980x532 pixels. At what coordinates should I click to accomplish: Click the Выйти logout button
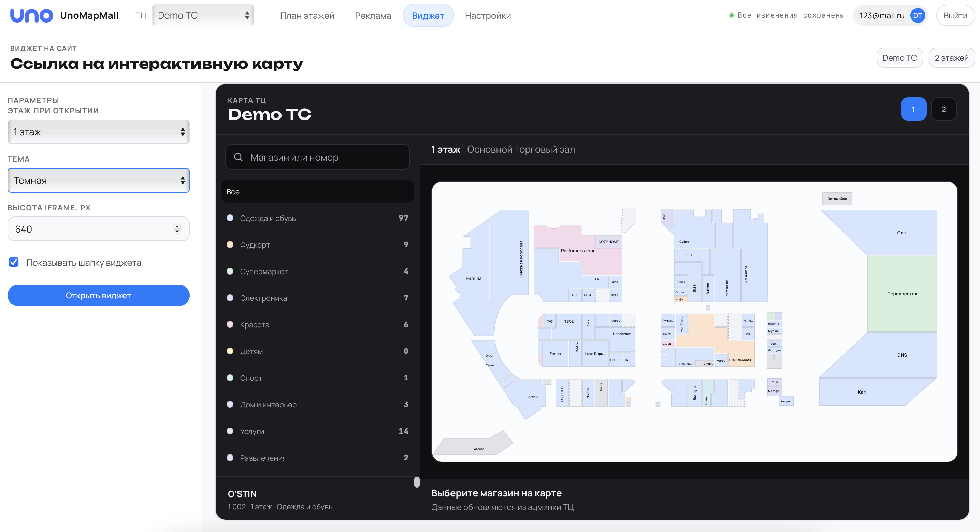955,16
